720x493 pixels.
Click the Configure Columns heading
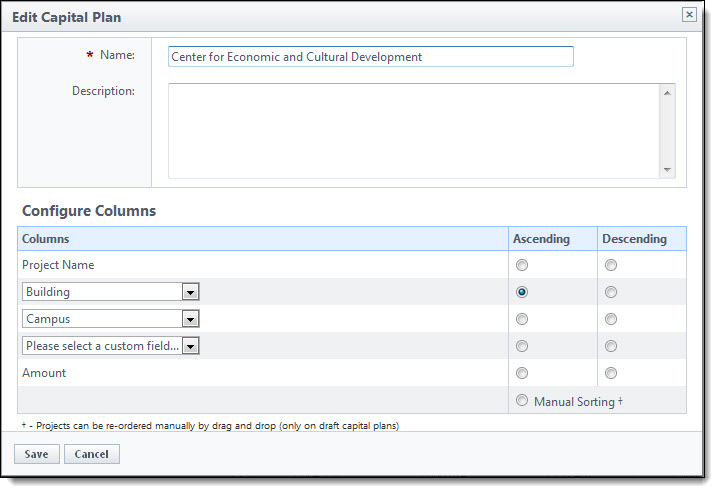point(89,211)
